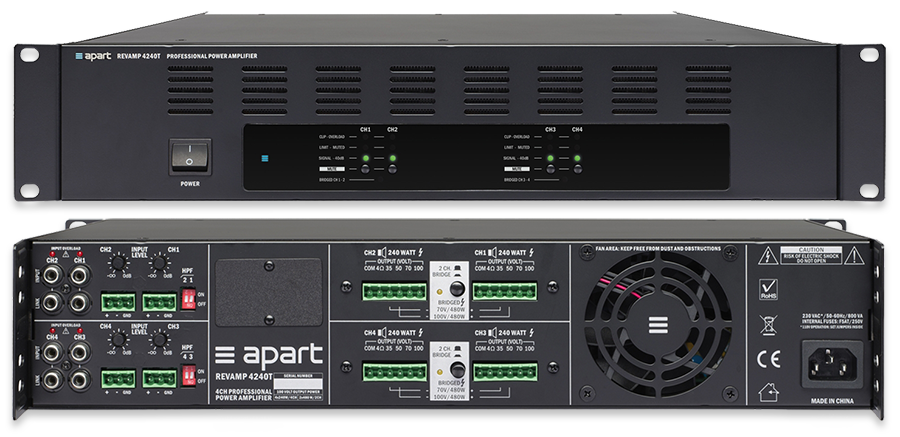Screen dimensions: 900x437
Task: Click the CH1 green signal LED
Action: (x=366, y=159)
